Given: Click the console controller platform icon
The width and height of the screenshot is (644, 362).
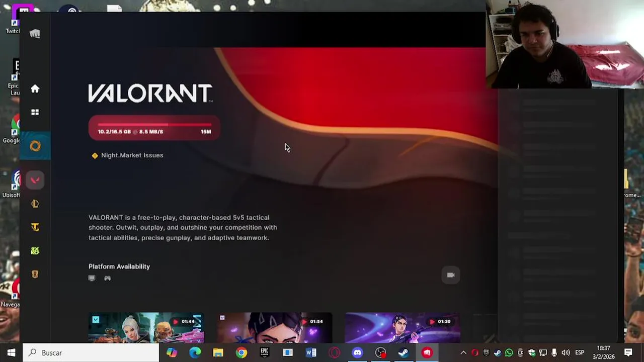Looking at the screenshot, I should click(x=107, y=278).
